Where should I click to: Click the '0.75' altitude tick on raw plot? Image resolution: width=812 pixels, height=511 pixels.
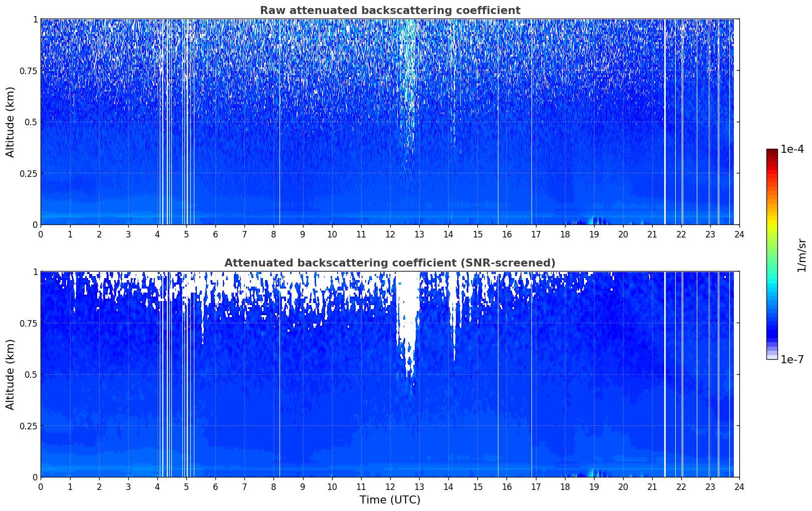pos(29,71)
